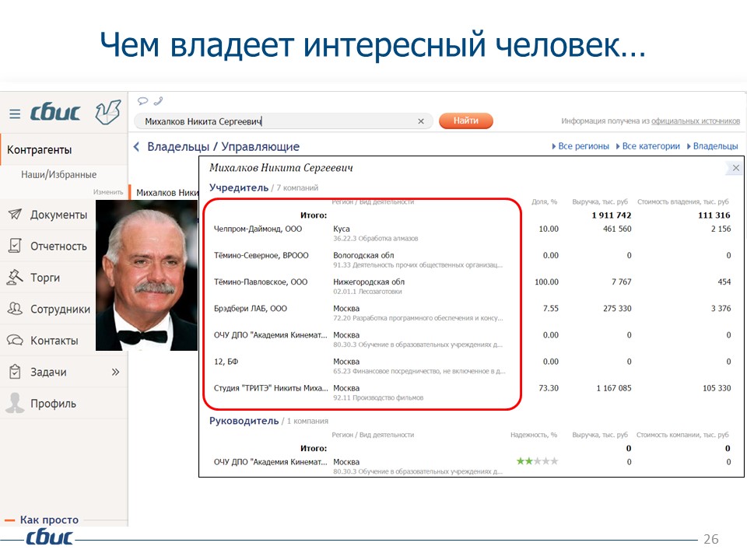Open Тёмино-Павловское, ООО company row
The height and width of the screenshot is (560, 747).
261,282
